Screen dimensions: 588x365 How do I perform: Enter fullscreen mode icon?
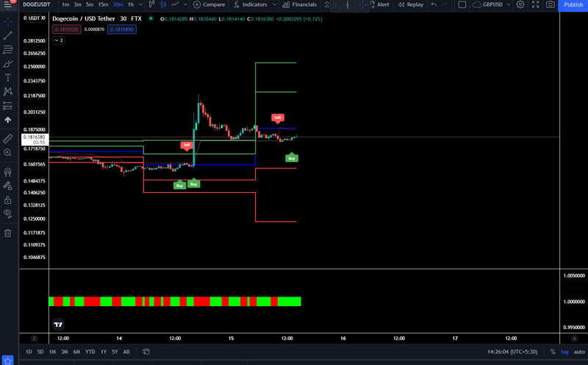pyautogui.click(x=536, y=4)
